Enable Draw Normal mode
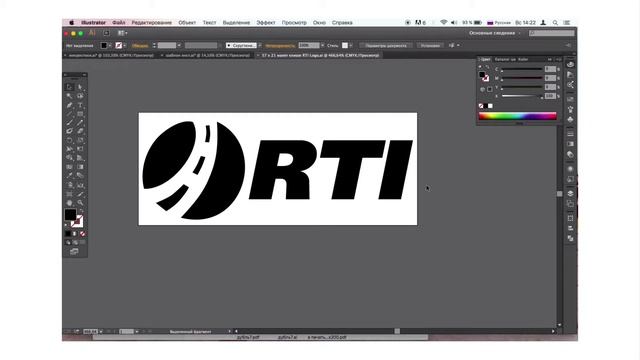 pyautogui.click(x=68, y=242)
